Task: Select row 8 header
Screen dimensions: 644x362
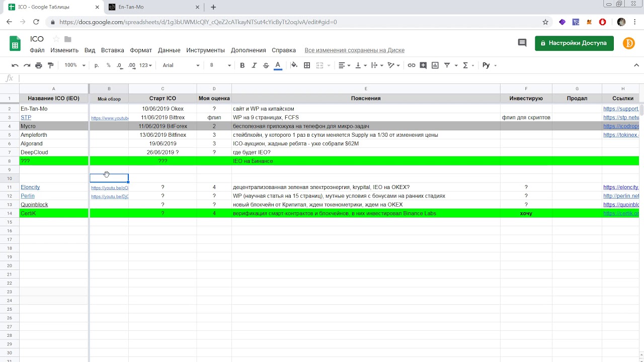Action: tap(9, 161)
